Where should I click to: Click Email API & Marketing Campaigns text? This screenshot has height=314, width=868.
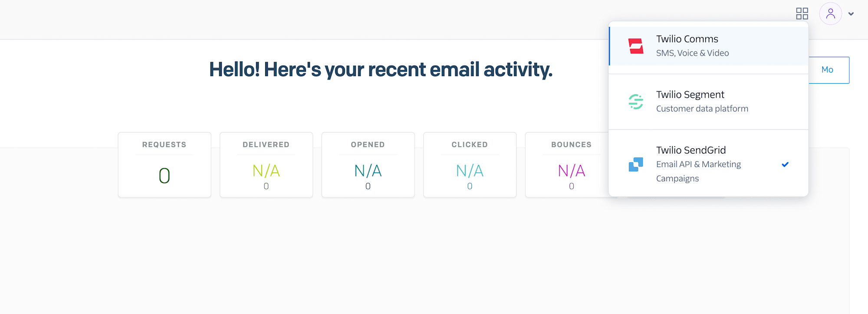[698, 171]
